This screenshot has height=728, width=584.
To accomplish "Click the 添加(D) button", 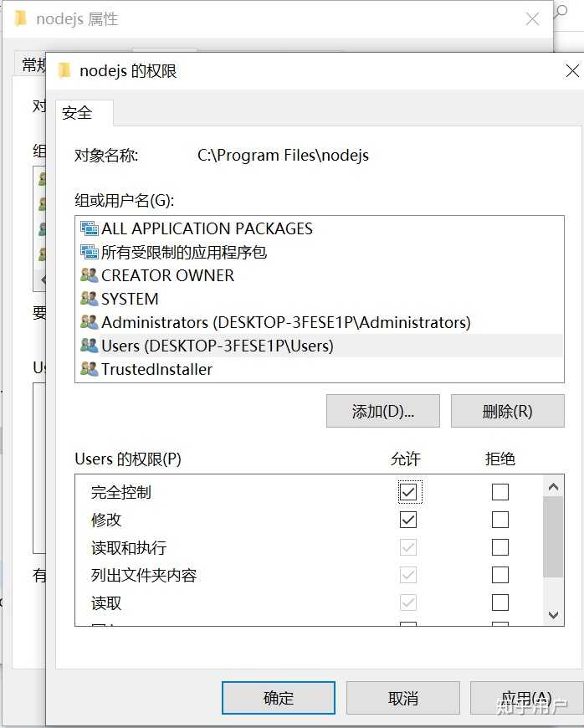I will 382,411.
